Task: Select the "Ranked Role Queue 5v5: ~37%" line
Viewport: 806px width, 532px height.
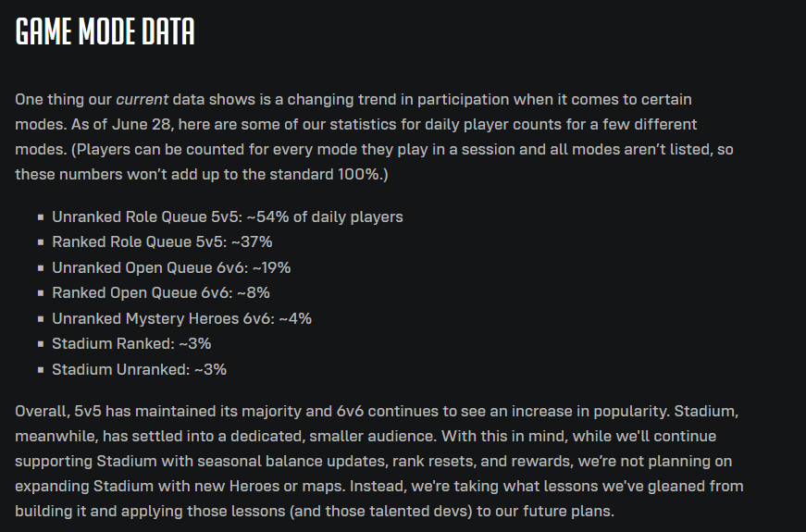Action: (162, 242)
